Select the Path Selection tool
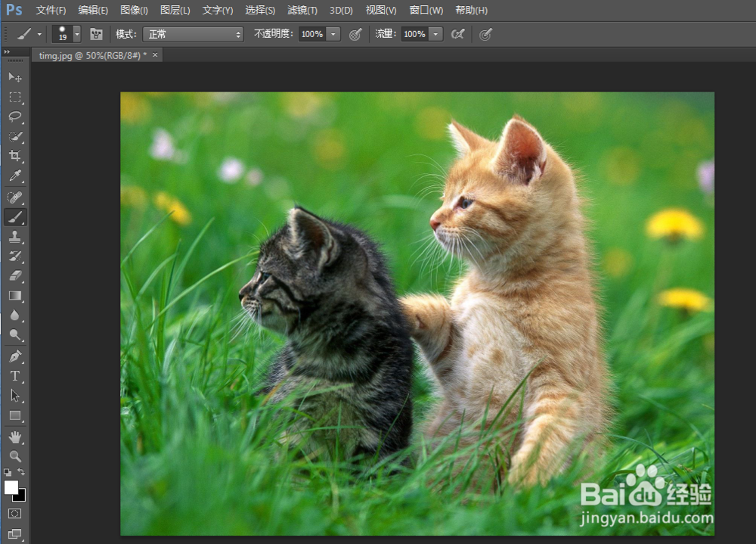756x544 pixels. coord(15,396)
